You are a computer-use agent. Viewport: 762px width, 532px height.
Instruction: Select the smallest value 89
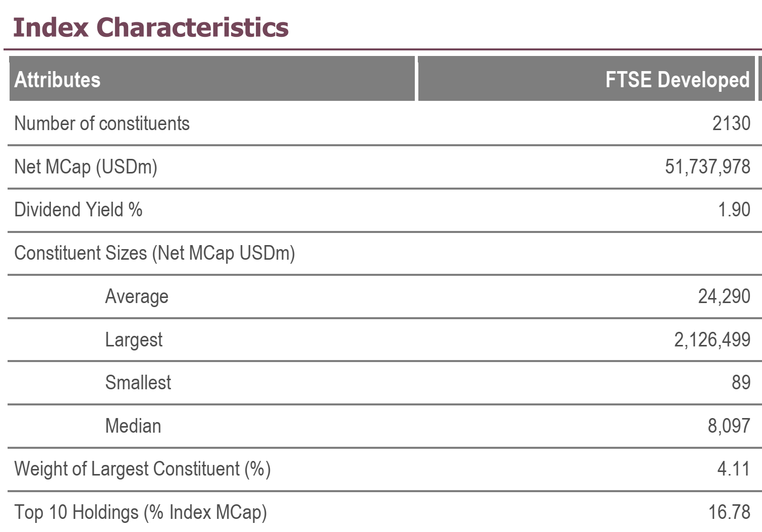click(741, 383)
